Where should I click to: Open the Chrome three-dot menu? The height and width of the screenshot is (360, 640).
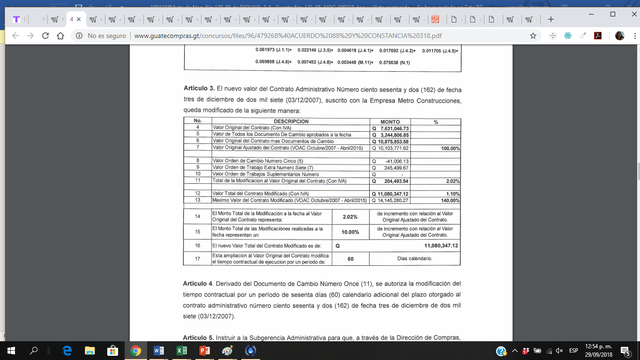[x=635, y=36]
